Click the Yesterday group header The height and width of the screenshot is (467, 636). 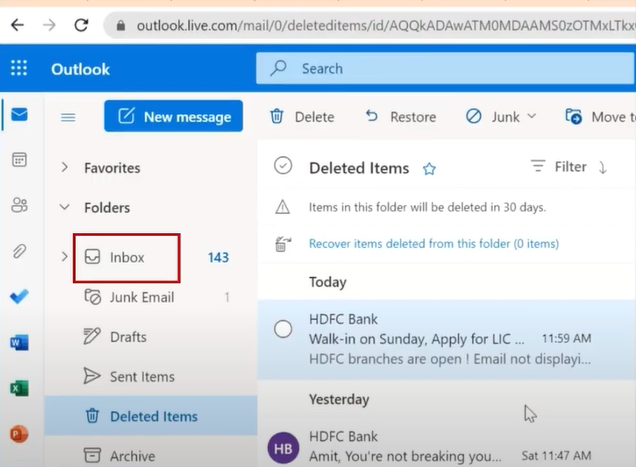click(x=339, y=399)
